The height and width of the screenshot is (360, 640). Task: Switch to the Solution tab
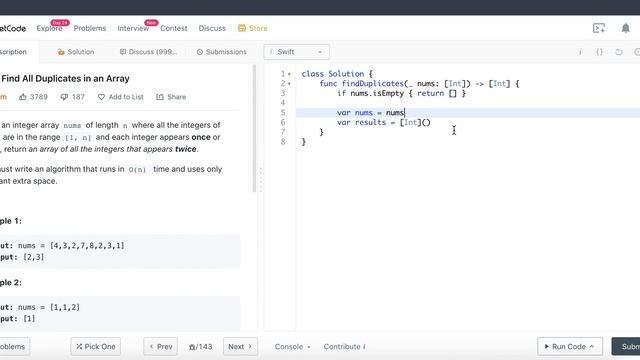(x=76, y=52)
